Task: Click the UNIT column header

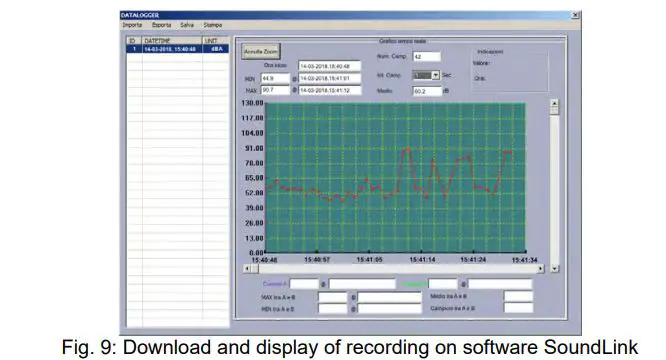Action: pos(216,40)
